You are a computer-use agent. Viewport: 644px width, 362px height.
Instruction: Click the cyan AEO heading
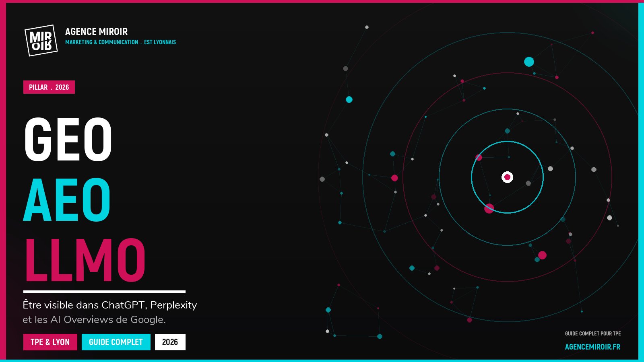tap(67, 200)
